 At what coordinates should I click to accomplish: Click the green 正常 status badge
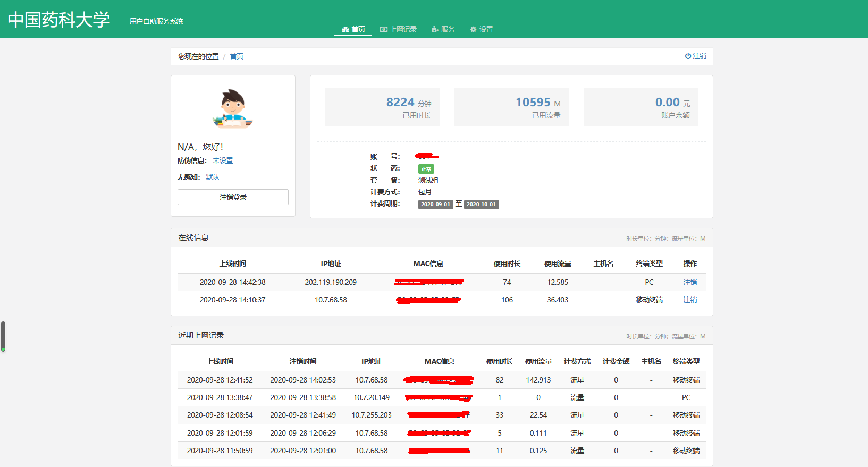(426, 169)
